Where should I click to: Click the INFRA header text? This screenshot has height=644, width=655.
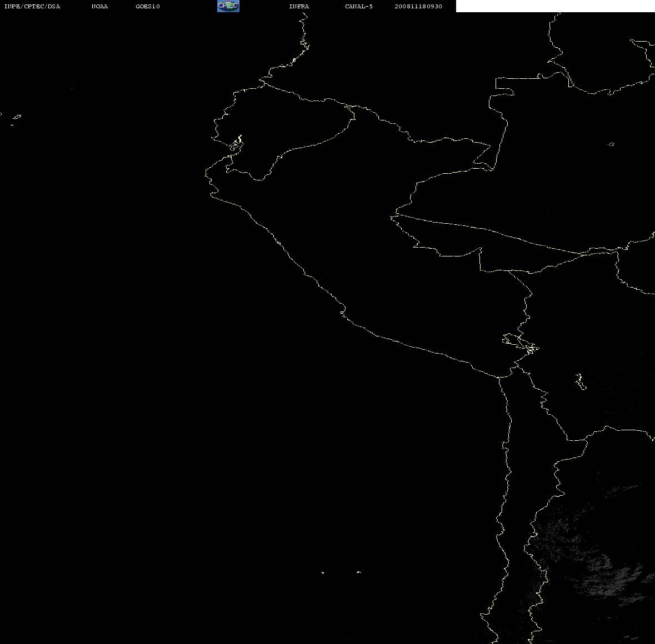pyautogui.click(x=299, y=6)
